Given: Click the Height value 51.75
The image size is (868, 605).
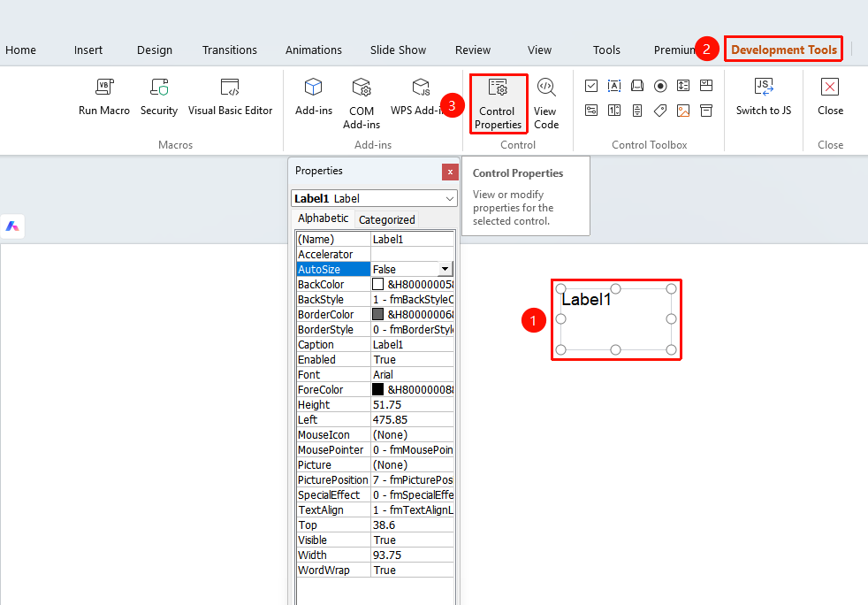Looking at the screenshot, I should click(x=413, y=405).
